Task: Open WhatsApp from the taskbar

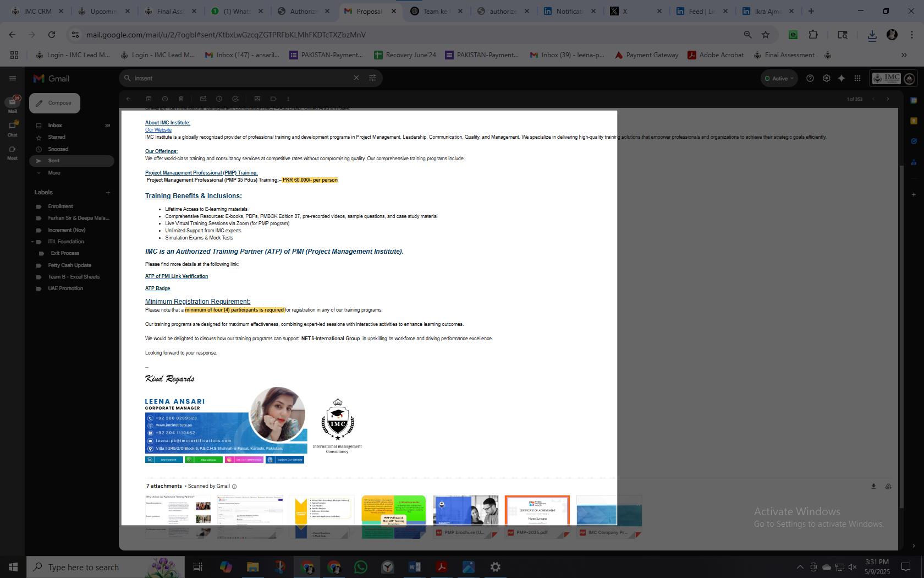Action: [361, 567]
